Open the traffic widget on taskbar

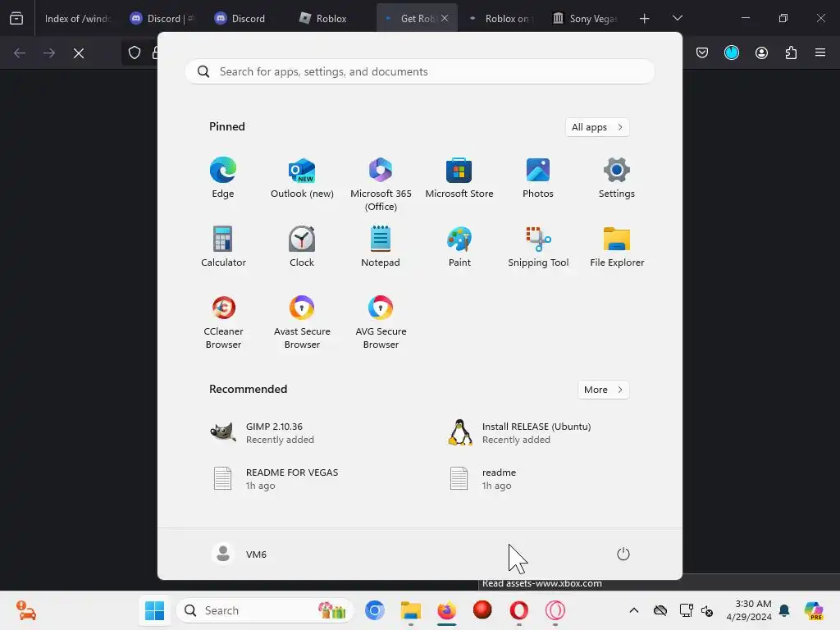pyautogui.click(x=25, y=610)
